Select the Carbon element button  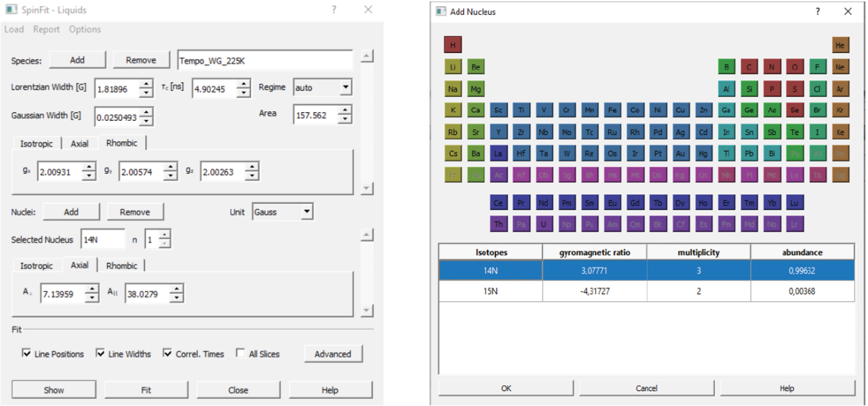(x=749, y=67)
